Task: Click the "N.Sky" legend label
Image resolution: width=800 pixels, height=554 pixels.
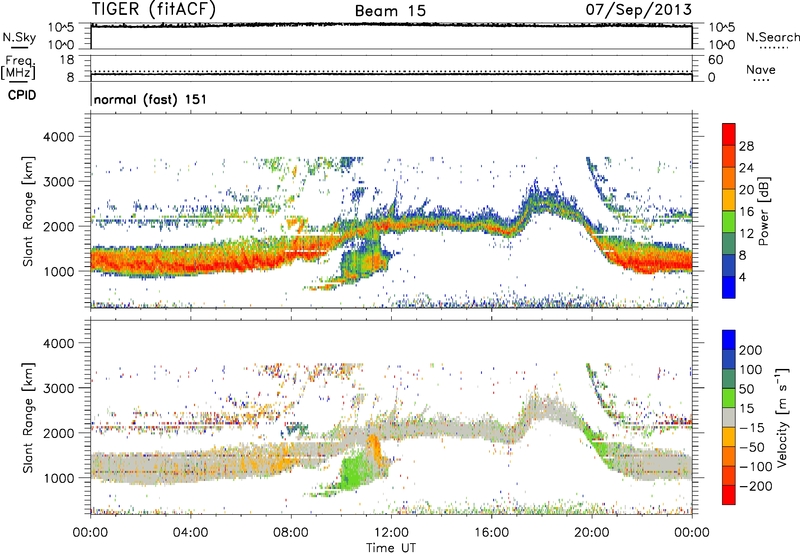Action: (x=19, y=37)
